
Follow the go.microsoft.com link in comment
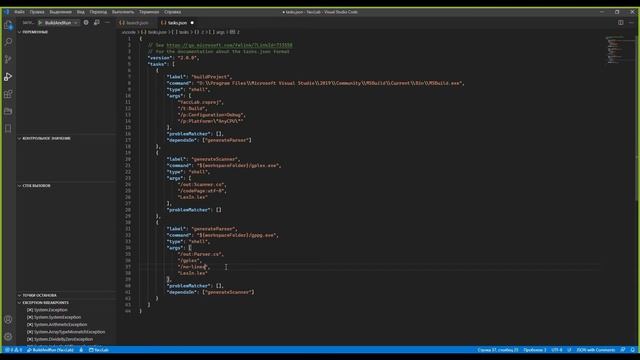[x=229, y=45]
